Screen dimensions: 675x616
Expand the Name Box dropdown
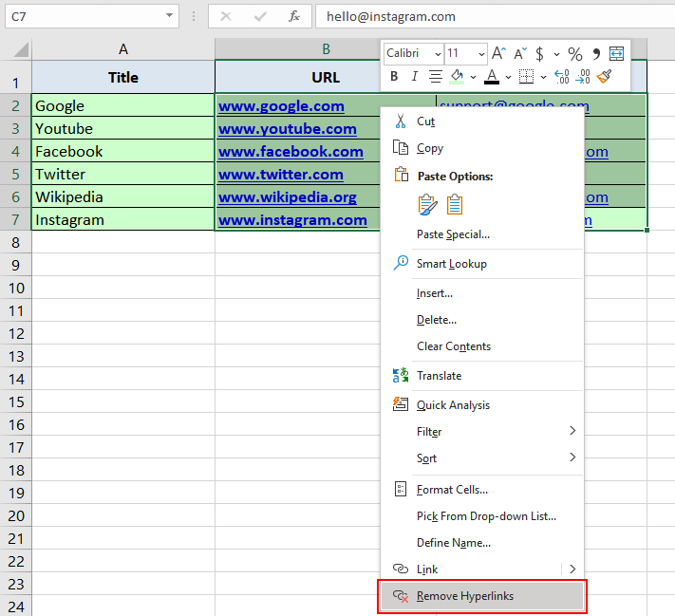coord(169,16)
